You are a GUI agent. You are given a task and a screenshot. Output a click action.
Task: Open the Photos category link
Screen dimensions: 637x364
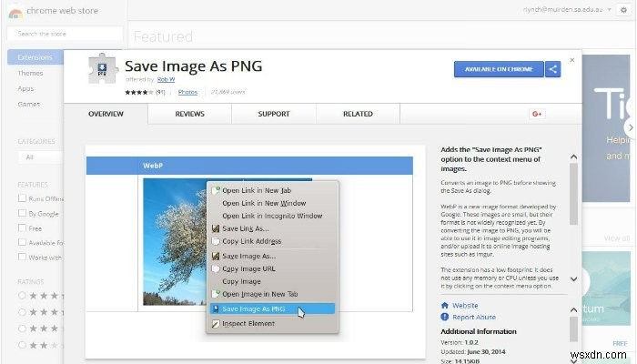tap(187, 92)
